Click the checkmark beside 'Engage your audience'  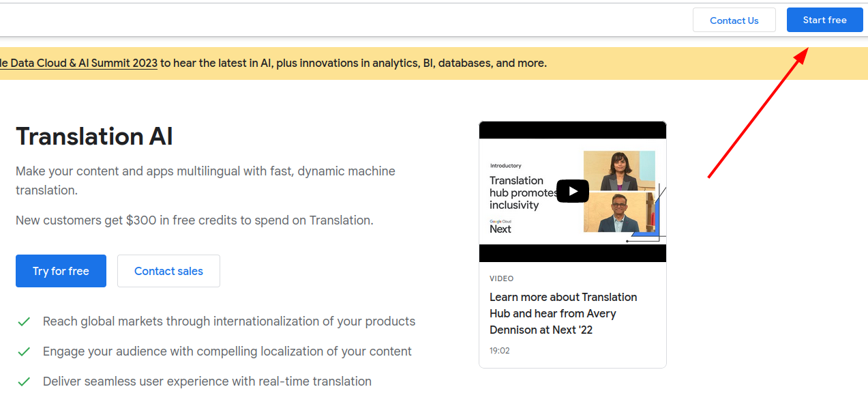click(x=24, y=351)
